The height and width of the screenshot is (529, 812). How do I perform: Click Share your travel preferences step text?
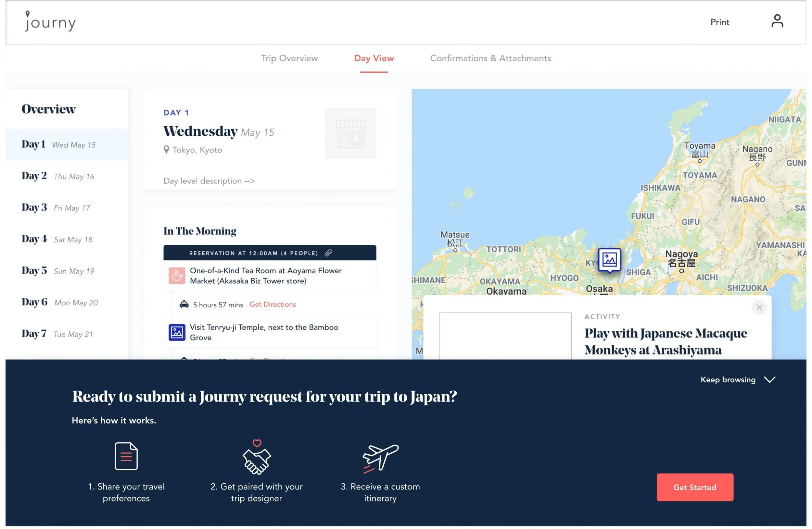(x=126, y=493)
